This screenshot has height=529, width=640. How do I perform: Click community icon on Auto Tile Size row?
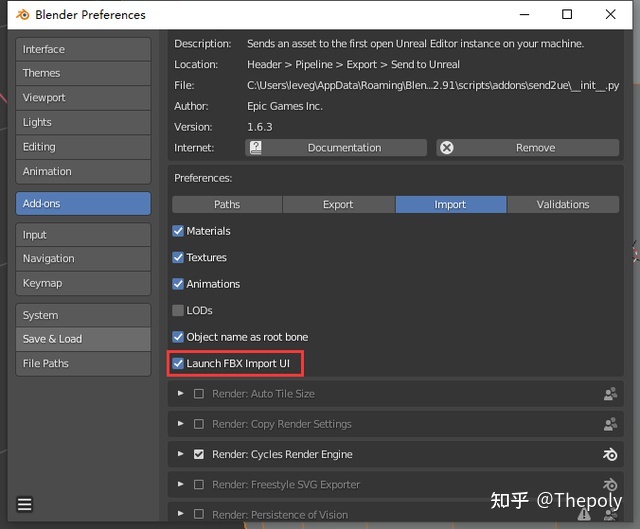pos(610,394)
